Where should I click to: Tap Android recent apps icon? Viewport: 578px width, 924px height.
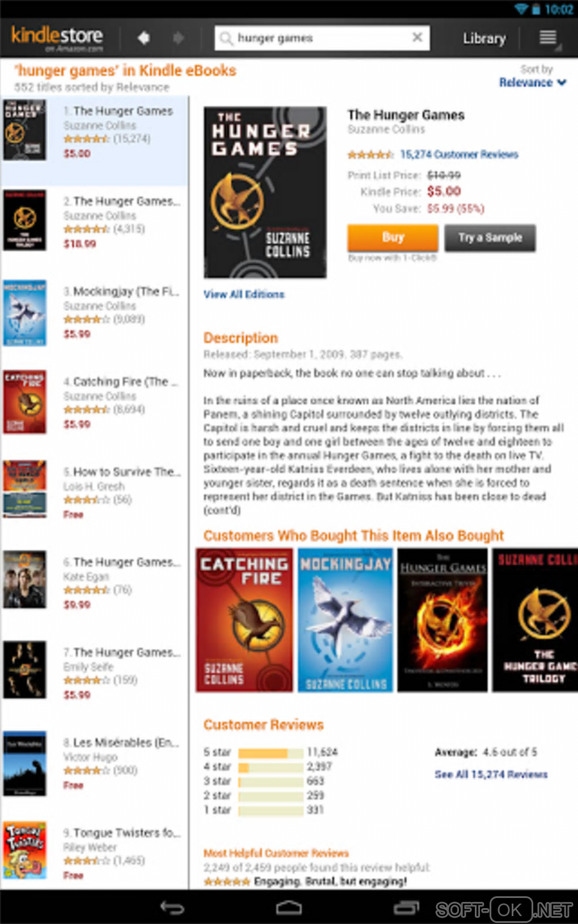click(406, 908)
